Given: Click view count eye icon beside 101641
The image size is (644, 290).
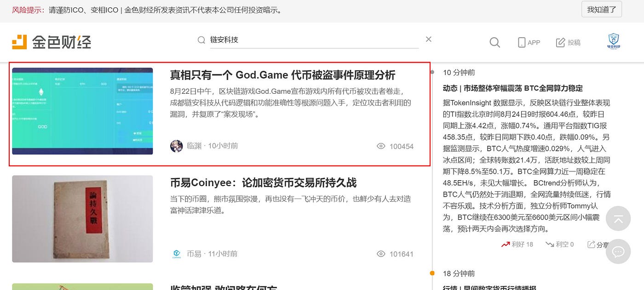Looking at the screenshot, I should [381, 254].
